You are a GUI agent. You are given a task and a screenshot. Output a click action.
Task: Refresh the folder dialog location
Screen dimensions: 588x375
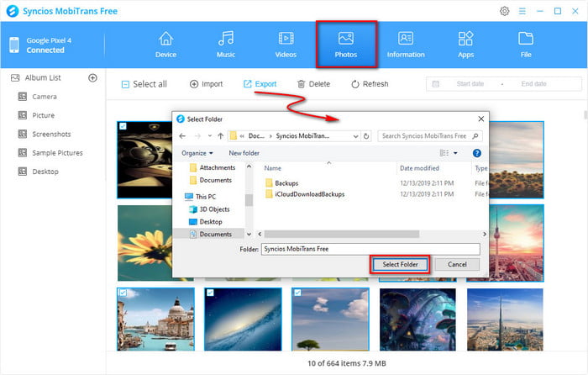[x=366, y=136]
